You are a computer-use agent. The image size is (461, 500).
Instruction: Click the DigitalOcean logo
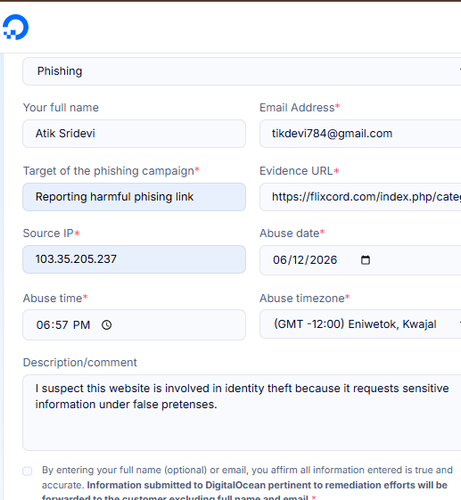click(x=15, y=27)
